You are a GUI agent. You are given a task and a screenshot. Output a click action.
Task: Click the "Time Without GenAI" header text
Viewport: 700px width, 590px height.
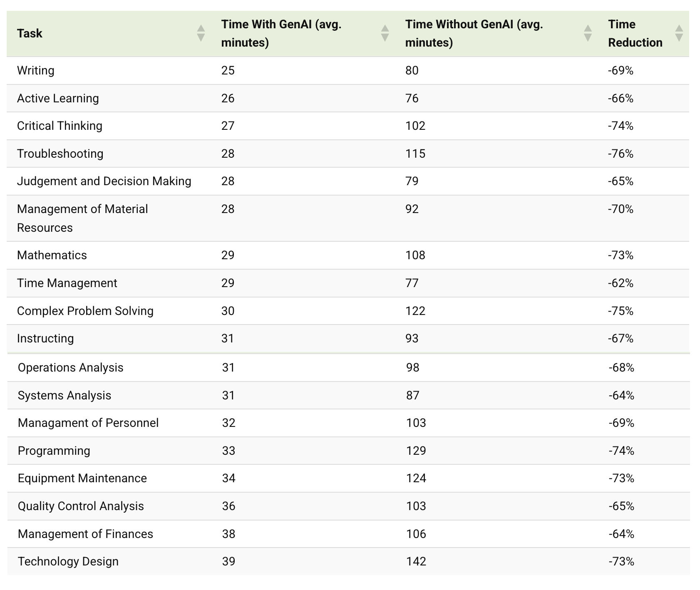(x=474, y=33)
